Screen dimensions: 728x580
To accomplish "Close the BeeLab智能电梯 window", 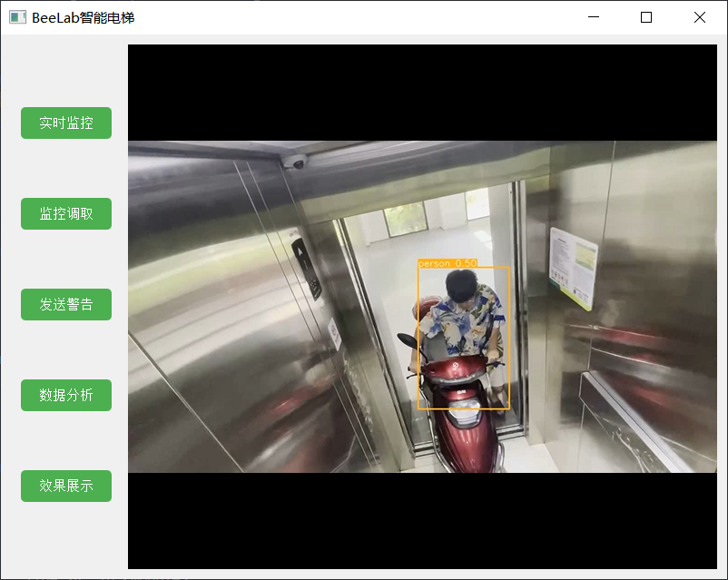I will (x=699, y=17).
